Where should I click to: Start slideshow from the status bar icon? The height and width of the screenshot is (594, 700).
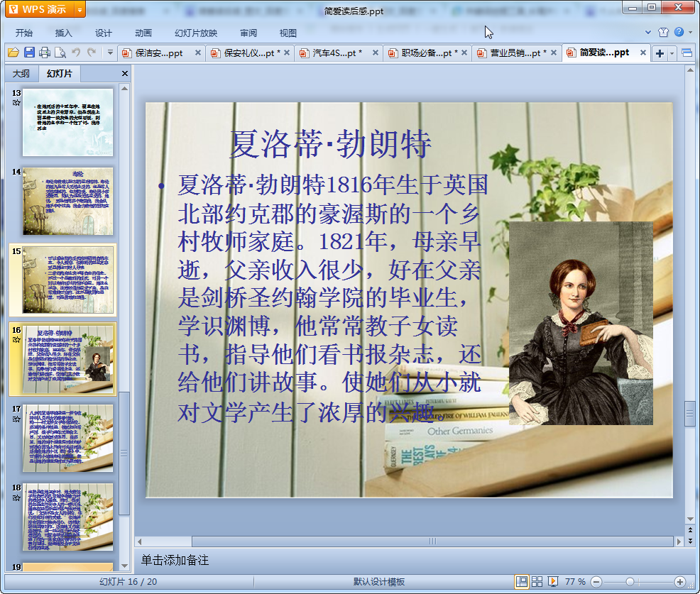553,582
